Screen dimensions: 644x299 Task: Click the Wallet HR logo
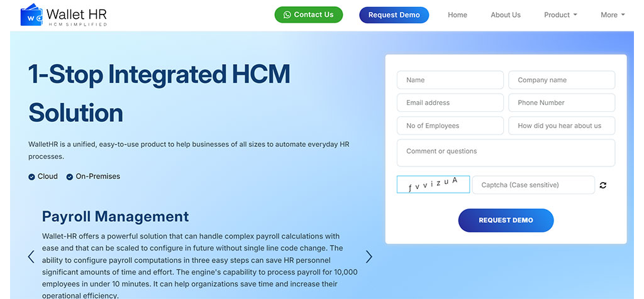[x=64, y=15]
